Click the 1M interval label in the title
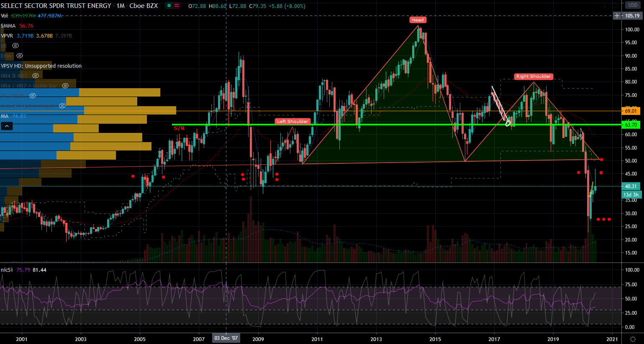 click(x=121, y=6)
